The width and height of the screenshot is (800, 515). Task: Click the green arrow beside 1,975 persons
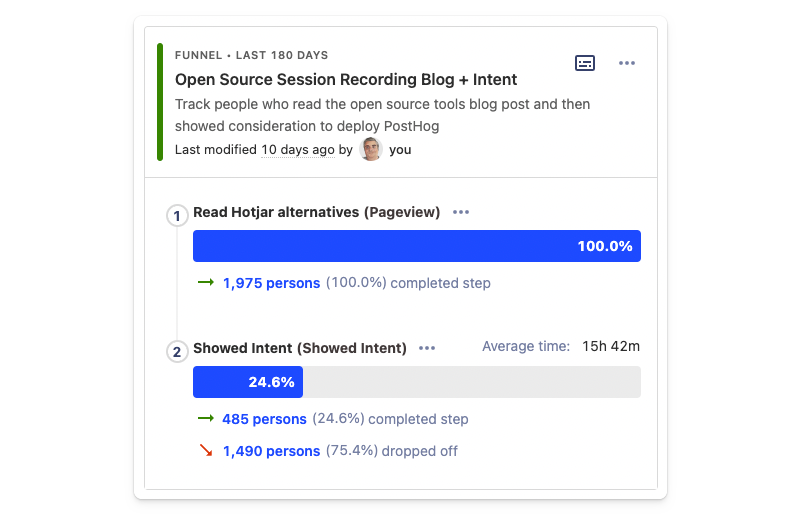click(206, 283)
